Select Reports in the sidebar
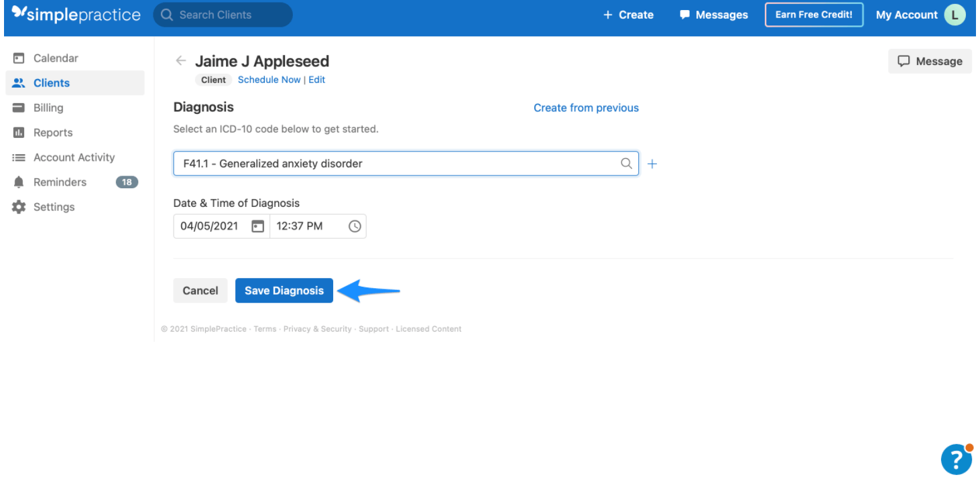Screen dimensions: 980x493 point(53,133)
